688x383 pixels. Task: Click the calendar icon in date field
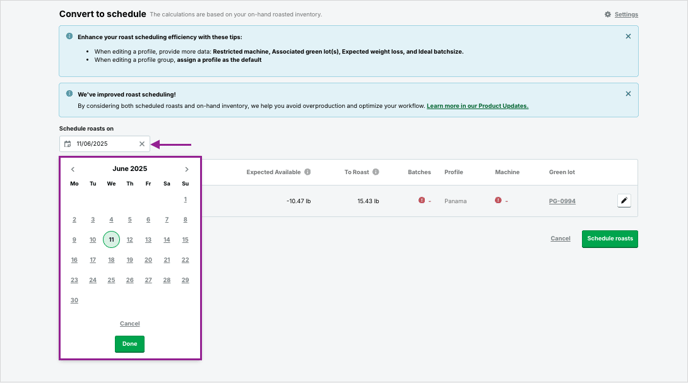pos(68,144)
